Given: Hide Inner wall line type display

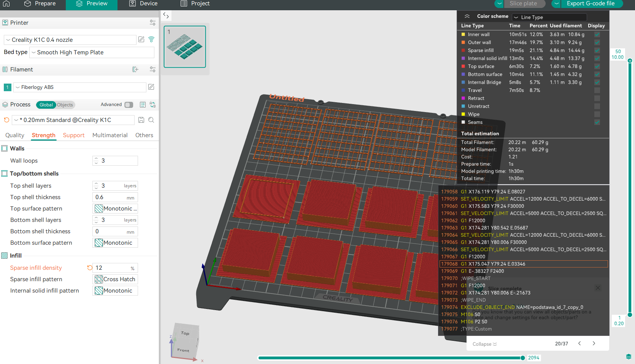Looking at the screenshot, I should tap(597, 35).
